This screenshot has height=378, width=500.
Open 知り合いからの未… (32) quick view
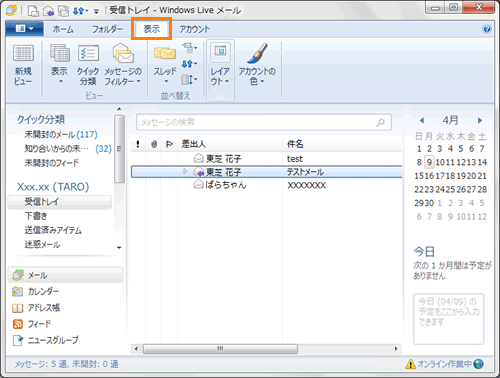[x=68, y=149]
